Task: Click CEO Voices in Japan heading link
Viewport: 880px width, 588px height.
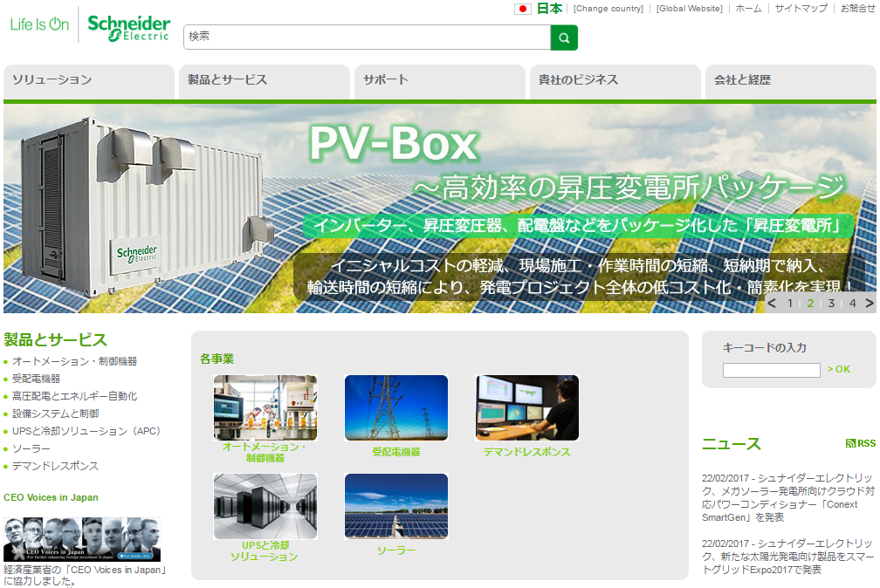Action: pos(51,497)
